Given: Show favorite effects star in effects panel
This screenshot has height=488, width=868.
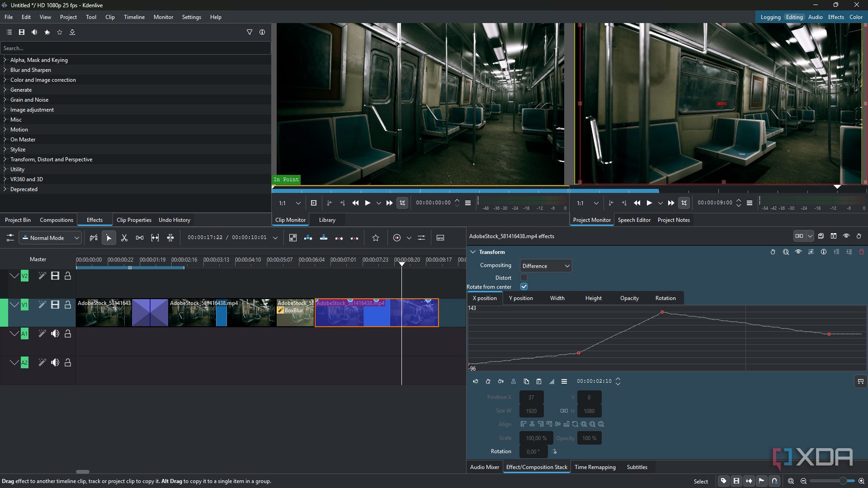Looking at the screenshot, I should pos(60,32).
